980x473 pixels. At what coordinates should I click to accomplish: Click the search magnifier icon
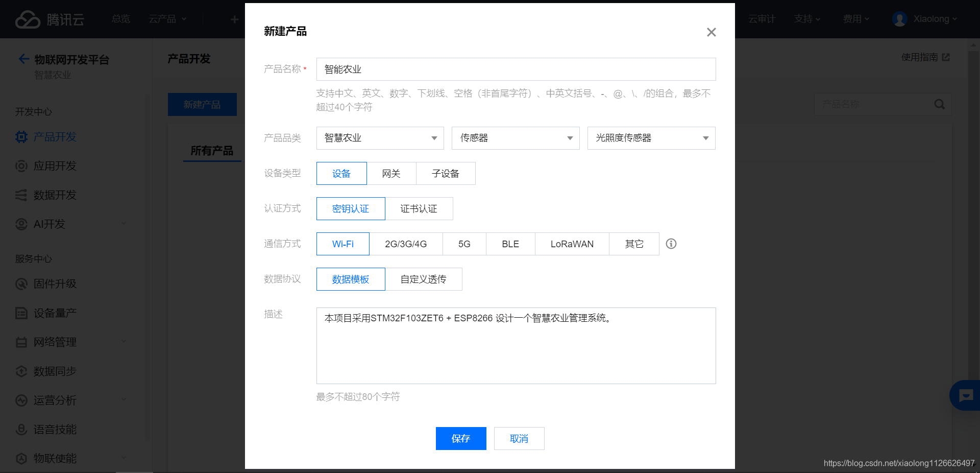939,104
